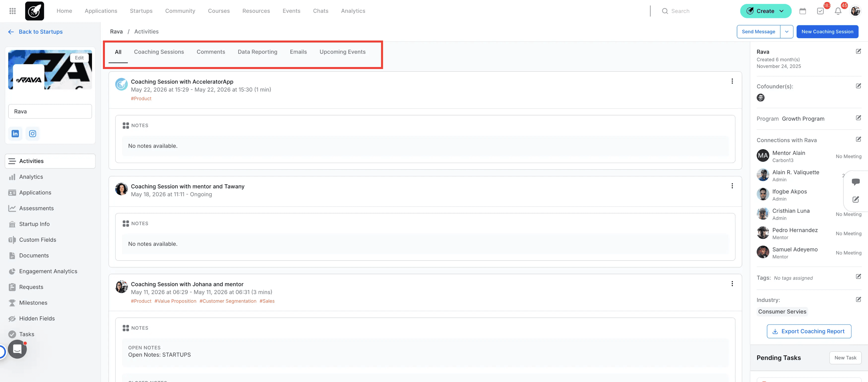Image resolution: width=868 pixels, height=382 pixels.
Task: Edit the Rava name and creation details
Action: pos(858,51)
